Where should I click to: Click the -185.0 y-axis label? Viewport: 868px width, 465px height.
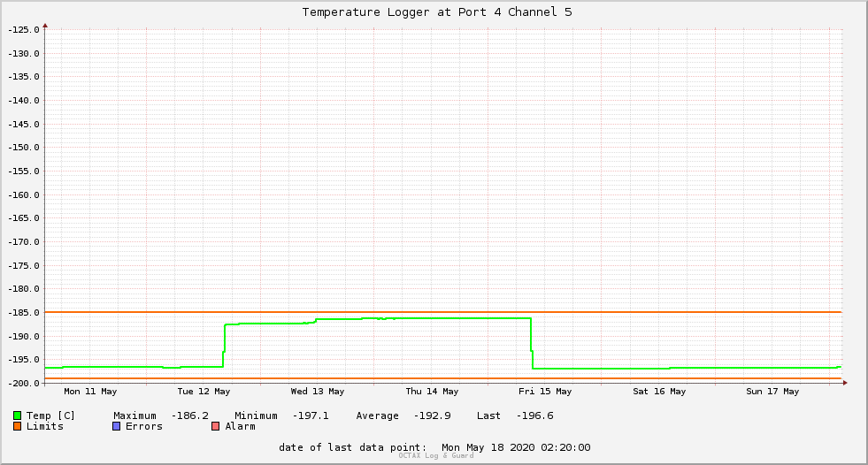pos(24,313)
